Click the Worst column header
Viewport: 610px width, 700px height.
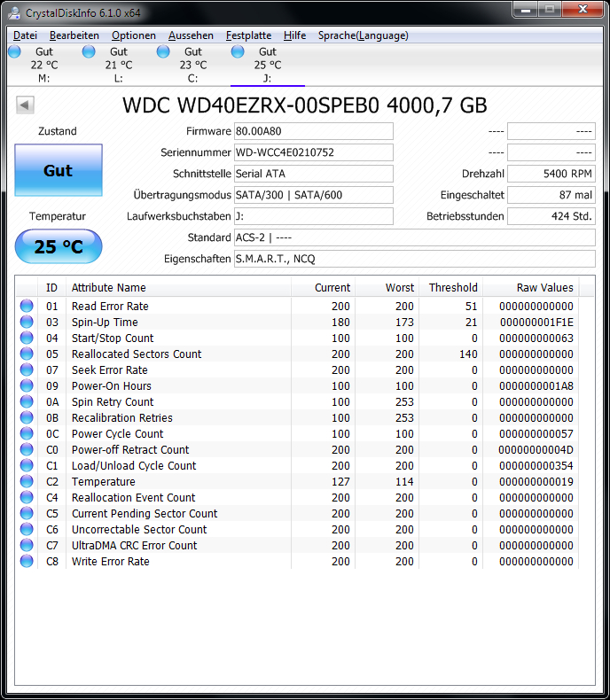pyautogui.click(x=387, y=287)
